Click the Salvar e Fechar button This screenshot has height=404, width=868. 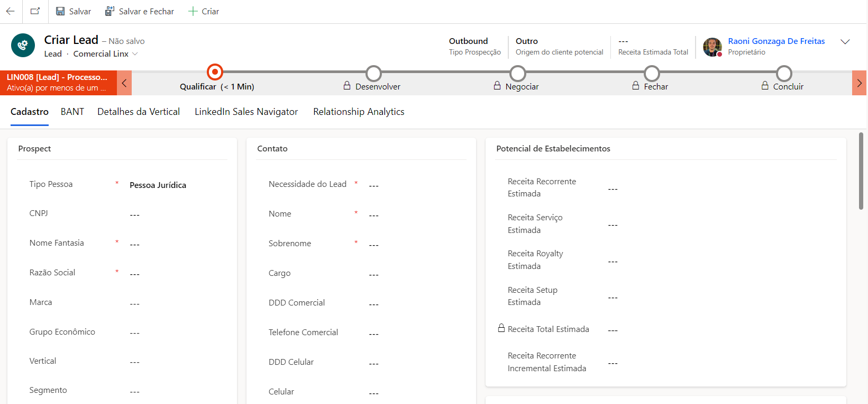140,11
